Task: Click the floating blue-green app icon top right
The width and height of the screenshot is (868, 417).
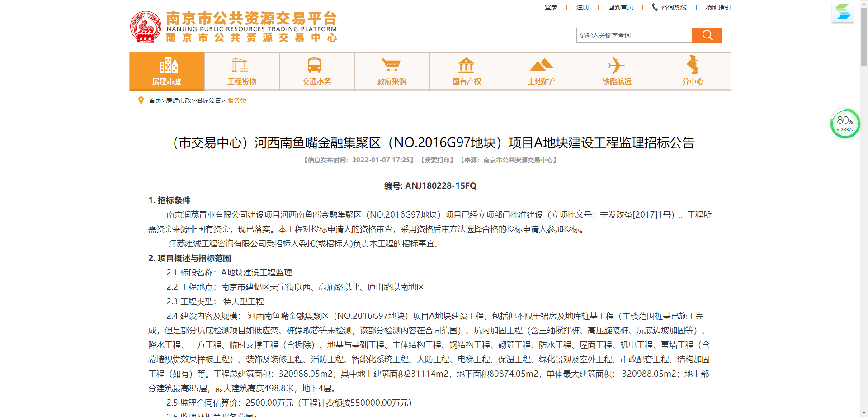Action: 843,12
